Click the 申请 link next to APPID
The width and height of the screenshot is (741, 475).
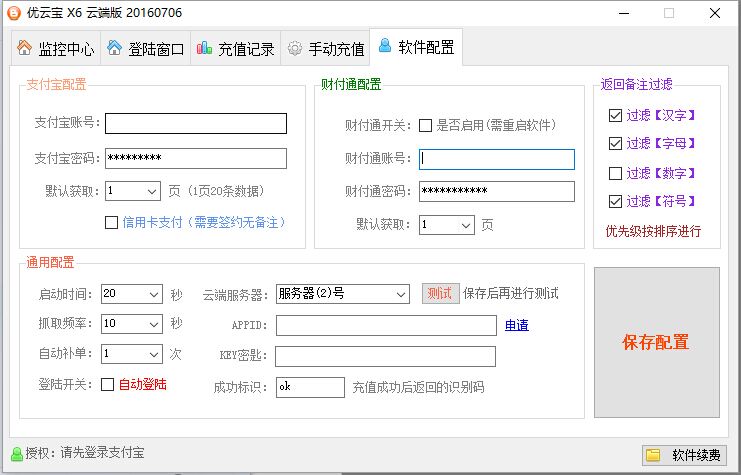tap(516, 325)
